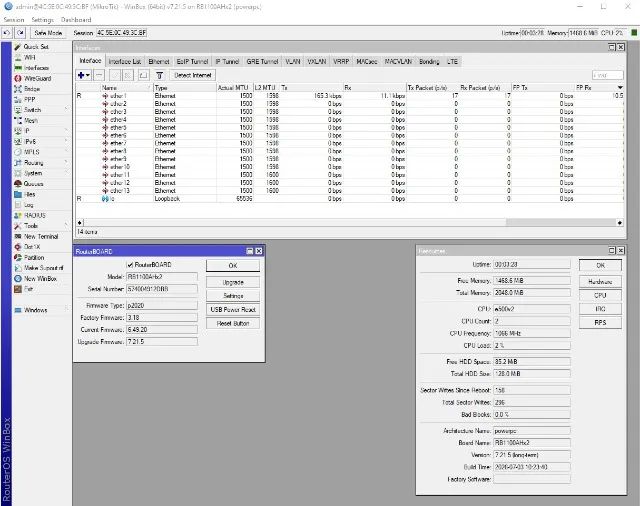Switch to the EoIP Tunnel tab

(192, 62)
